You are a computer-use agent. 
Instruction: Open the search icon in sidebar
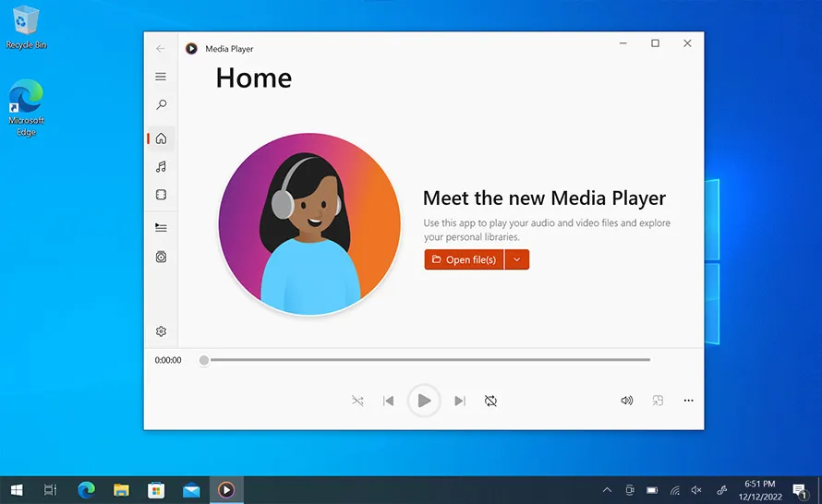pos(161,105)
